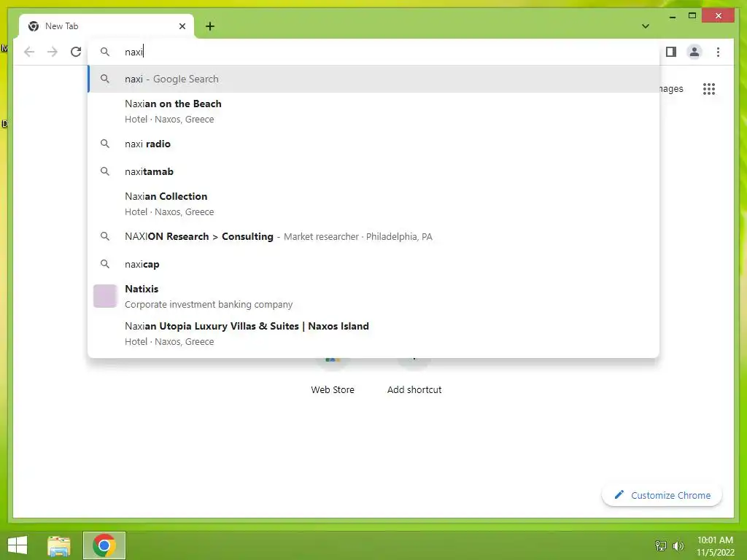747x560 pixels.
Task: Click magnifier icon beside naxicap
Action: [x=105, y=264]
